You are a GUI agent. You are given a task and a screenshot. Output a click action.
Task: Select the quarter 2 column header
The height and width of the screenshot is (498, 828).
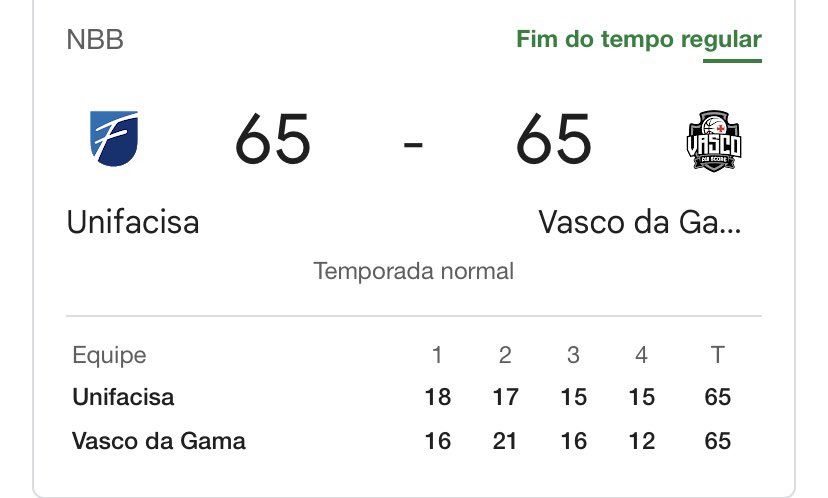[505, 355]
